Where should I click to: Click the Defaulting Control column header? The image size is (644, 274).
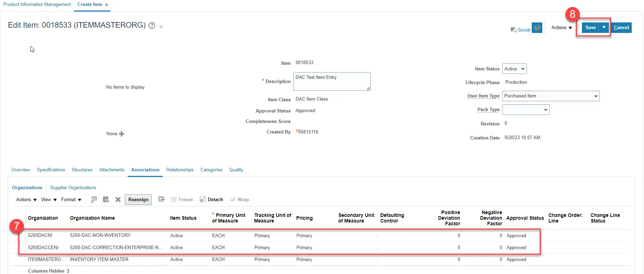point(392,218)
